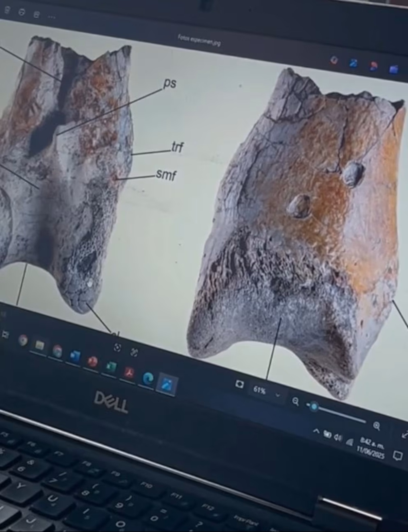Click the Print icon in top toolbar
The width and height of the screenshot is (408, 532).
[36, 14]
